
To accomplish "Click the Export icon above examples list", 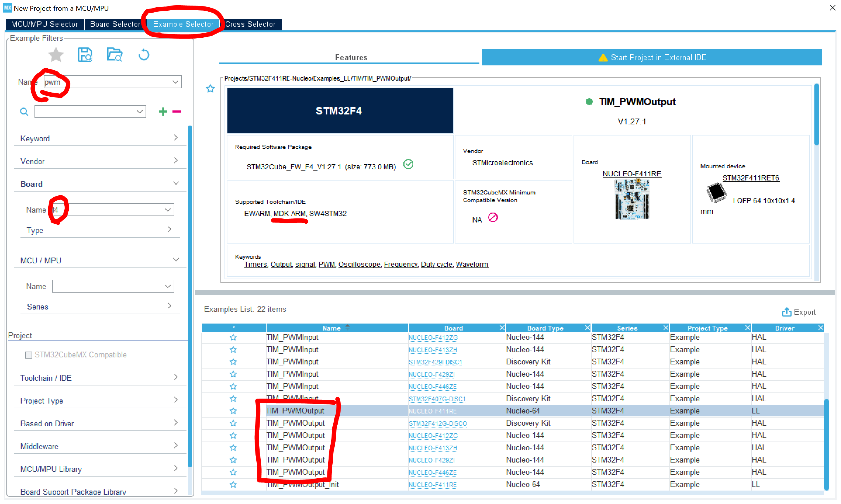I will coord(786,312).
